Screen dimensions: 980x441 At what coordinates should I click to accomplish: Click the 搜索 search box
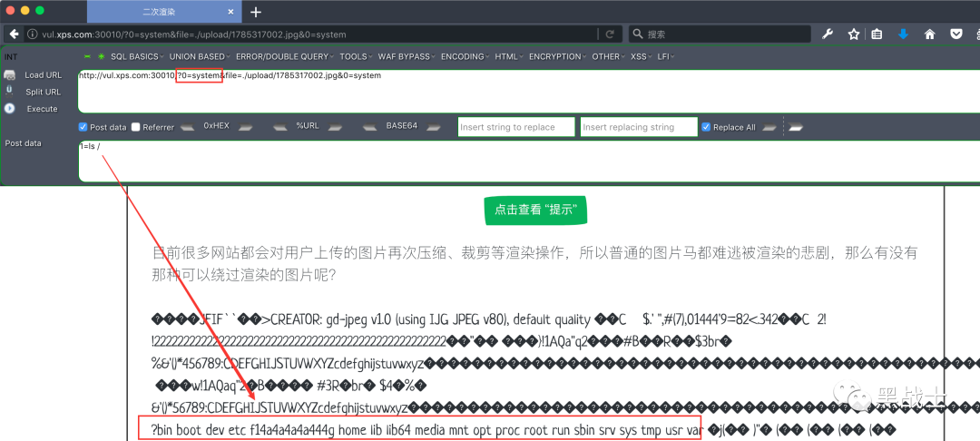[719, 34]
